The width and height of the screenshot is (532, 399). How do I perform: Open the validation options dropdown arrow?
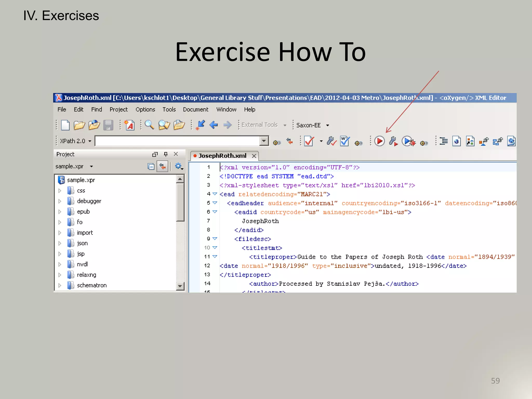pyautogui.click(x=321, y=141)
